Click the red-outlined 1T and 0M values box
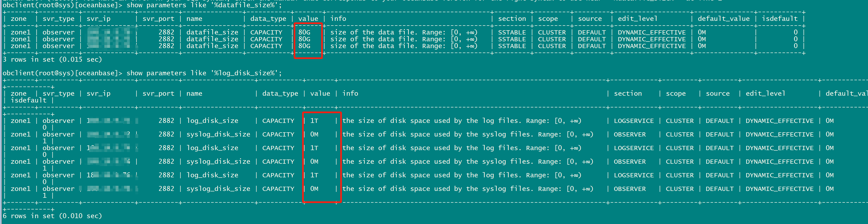The height and width of the screenshot is (224, 868). pyautogui.click(x=322, y=157)
